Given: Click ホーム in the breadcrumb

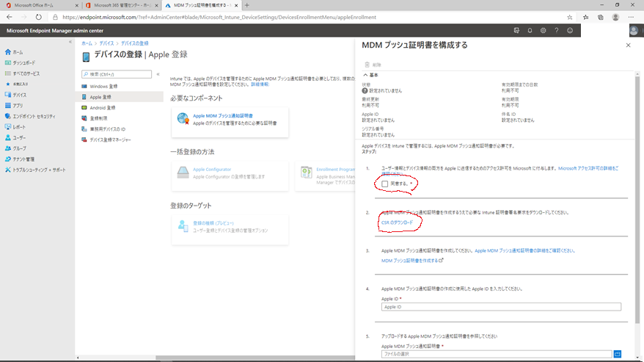Looking at the screenshot, I should (87, 43).
